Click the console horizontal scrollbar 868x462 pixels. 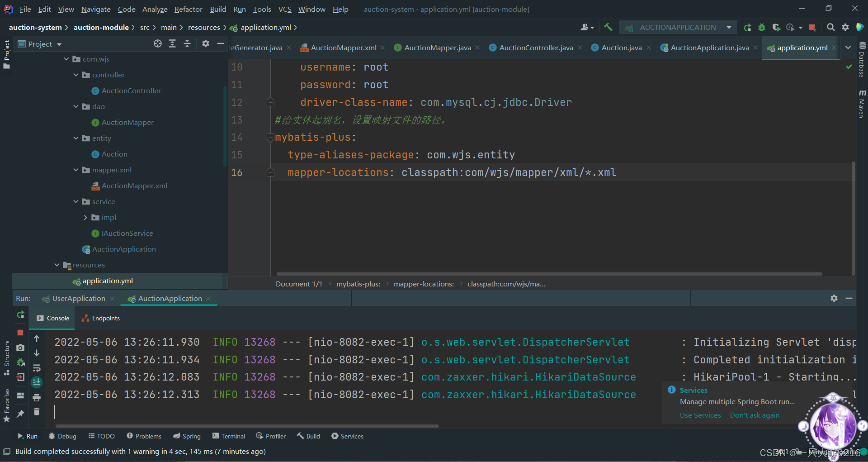click(x=247, y=426)
